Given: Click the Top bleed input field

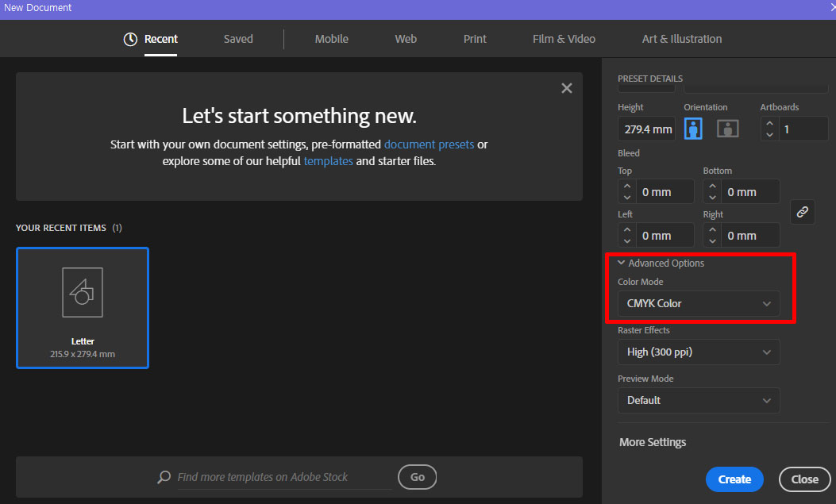Looking at the screenshot, I should [x=665, y=192].
